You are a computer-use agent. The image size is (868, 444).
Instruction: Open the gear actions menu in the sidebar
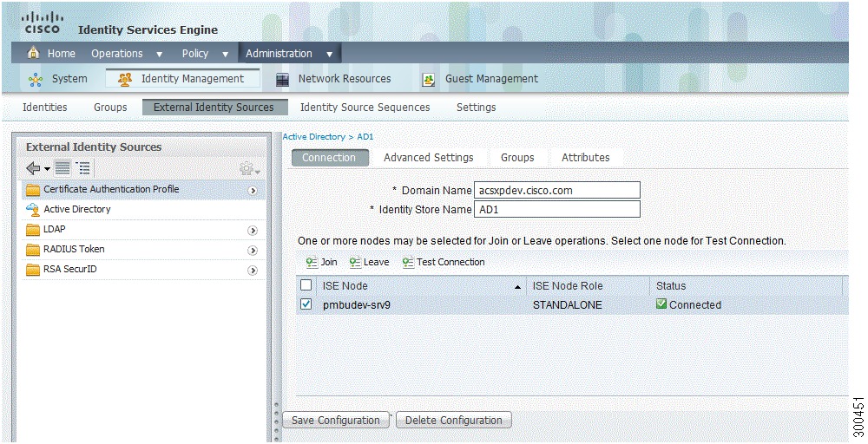(x=250, y=168)
